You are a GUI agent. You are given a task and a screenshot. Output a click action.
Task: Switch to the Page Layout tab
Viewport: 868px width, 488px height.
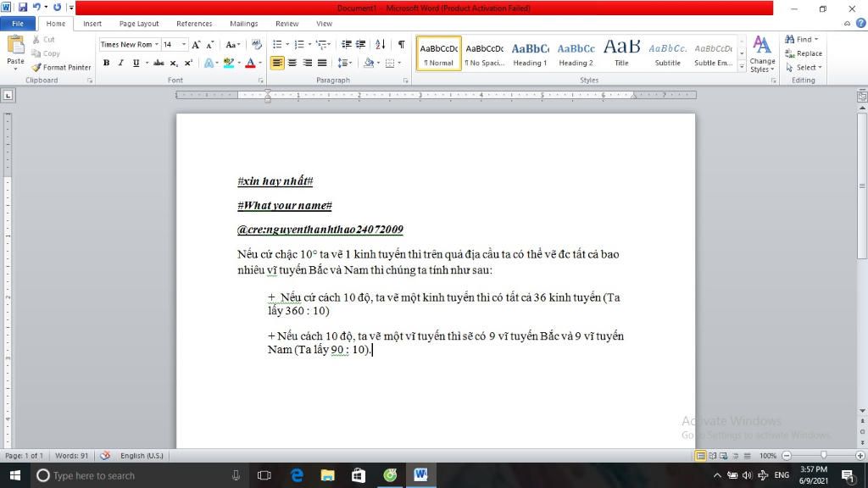coord(139,23)
